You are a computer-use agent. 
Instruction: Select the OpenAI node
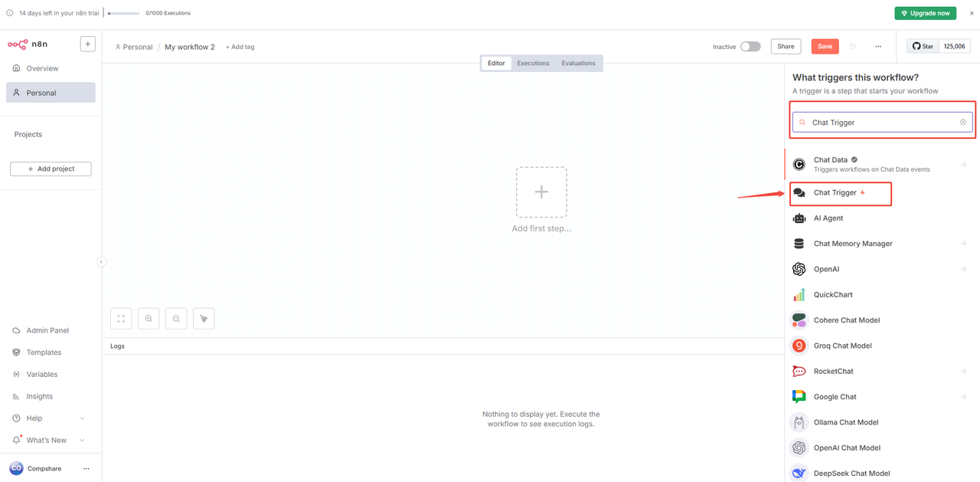click(882, 269)
